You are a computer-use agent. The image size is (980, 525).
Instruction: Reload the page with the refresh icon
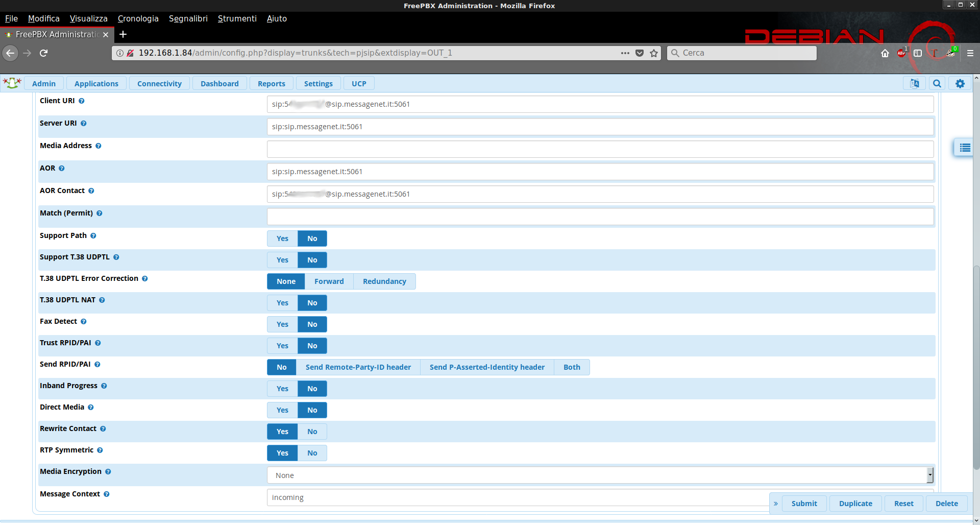pos(44,53)
